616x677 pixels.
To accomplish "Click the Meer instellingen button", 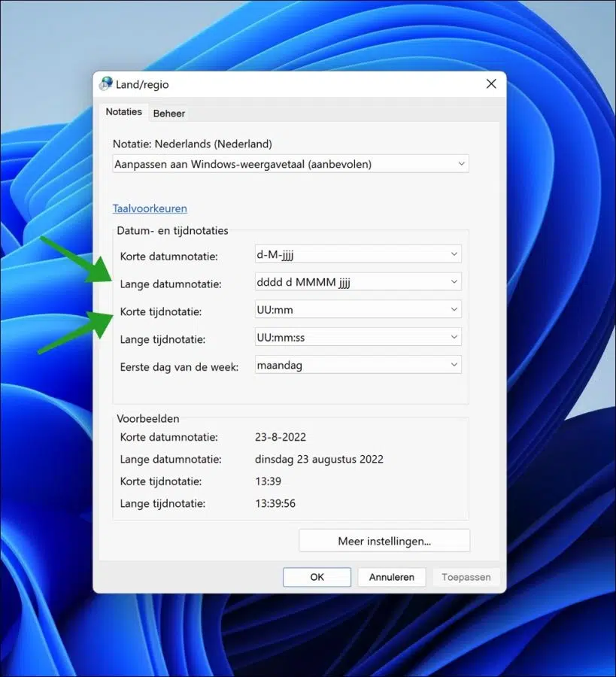I will [384, 541].
